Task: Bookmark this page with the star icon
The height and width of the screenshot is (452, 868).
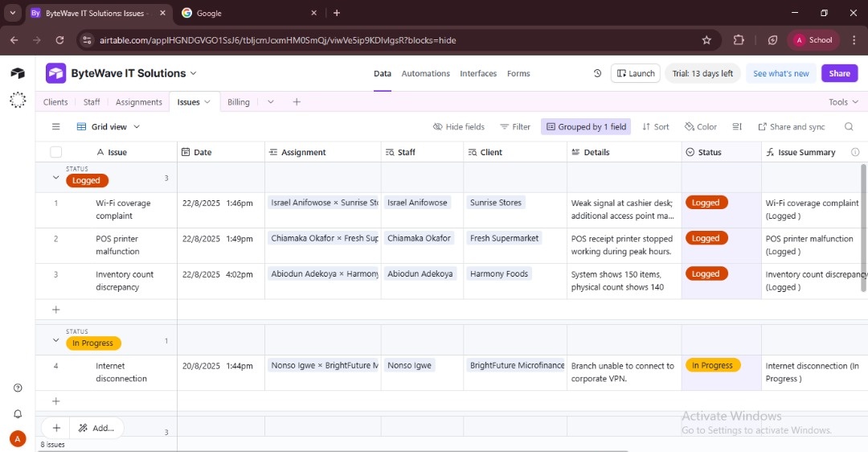Action: coord(706,40)
